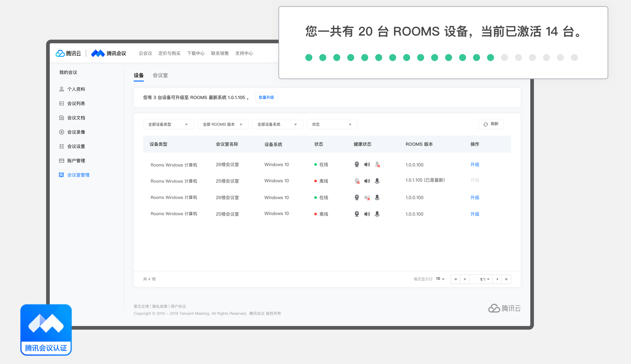631x364 pixels.
Task: Jump to the first page of the table
Action: [455, 279]
